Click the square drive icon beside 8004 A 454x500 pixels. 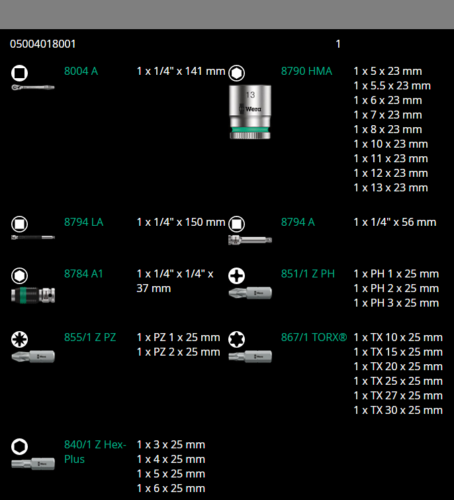(x=19, y=73)
